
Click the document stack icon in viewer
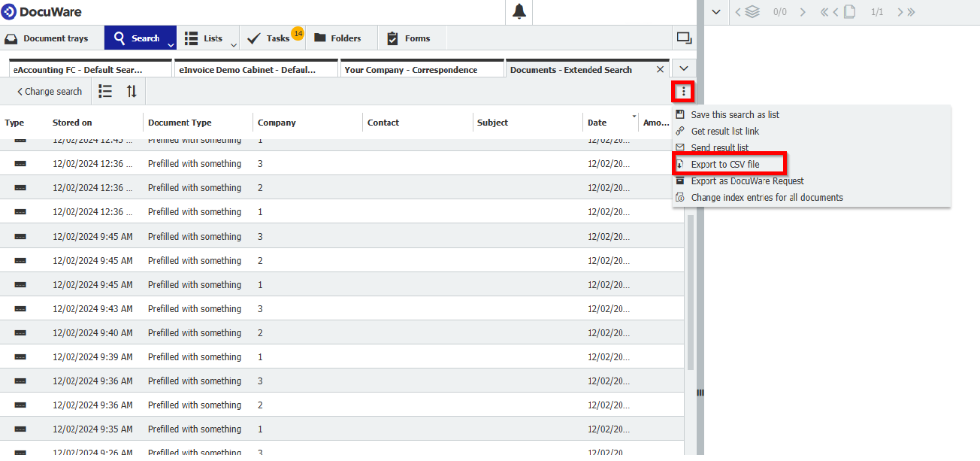coord(752,11)
